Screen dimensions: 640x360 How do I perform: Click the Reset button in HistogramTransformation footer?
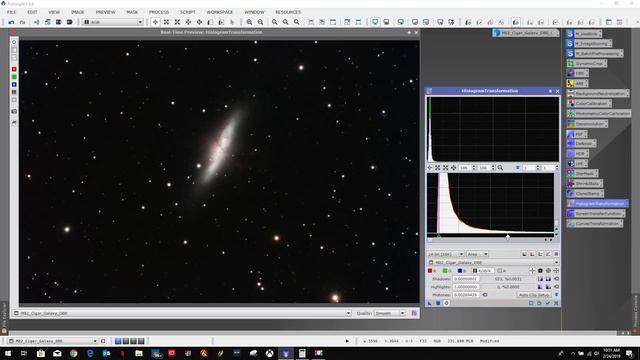[556, 303]
